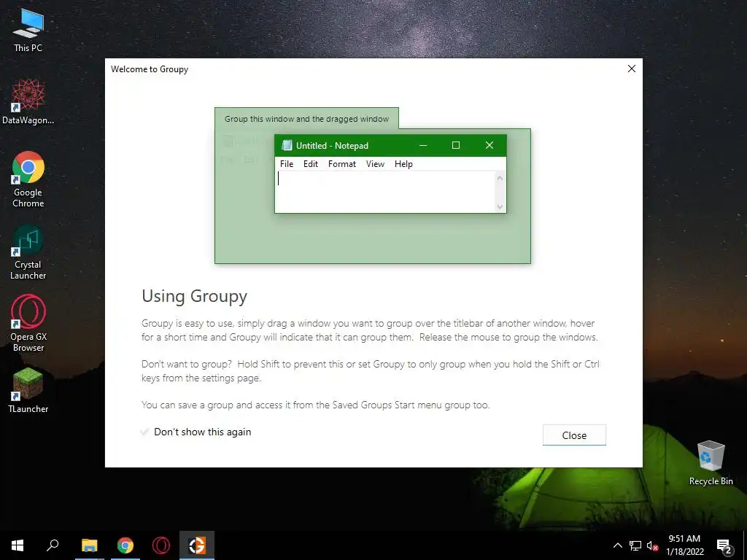Click 'Untitled - Notepad' title text
The width and height of the screenshot is (747, 560).
332,146
